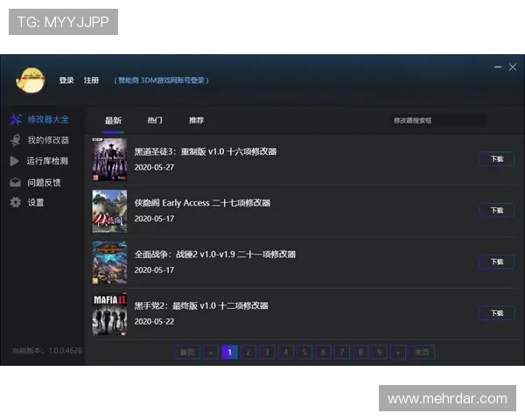Select 我的修改器 in the sidebar
Image resolution: width=525 pixels, height=420 pixels.
[48, 140]
